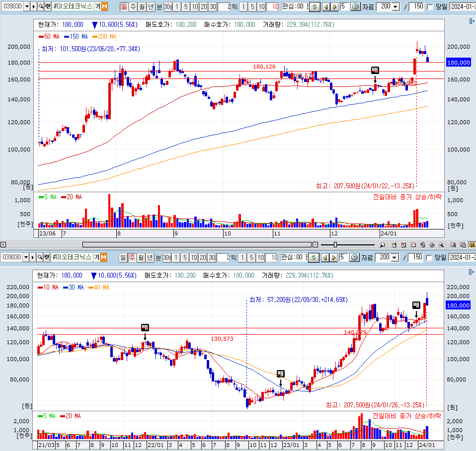The image size is (476, 451).
Task: Open the 2024-01 date field in bottom toolbar
Action: pos(462,258)
